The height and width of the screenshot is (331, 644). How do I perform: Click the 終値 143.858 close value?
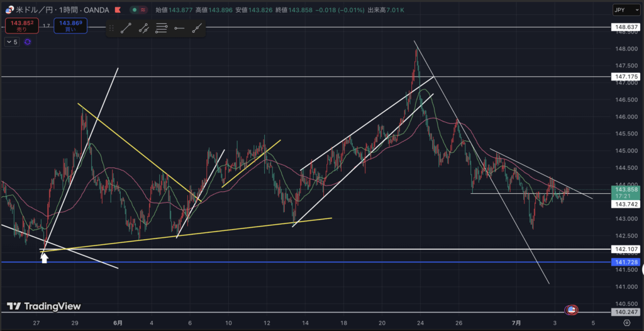(x=294, y=9)
